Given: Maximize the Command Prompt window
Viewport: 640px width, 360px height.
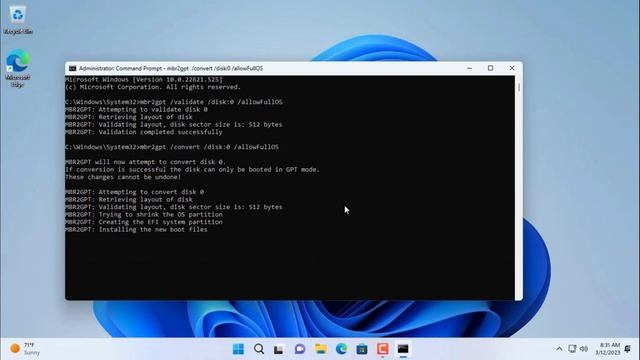Looking at the screenshot, I should (491, 68).
